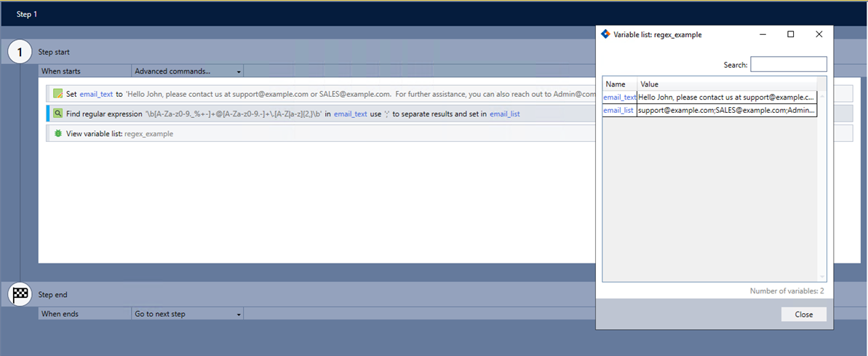This screenshot has width=868, height=356.
Task: Click the ';' separator value in Find command
Action: pyautogui.click(x=388, y=114)
